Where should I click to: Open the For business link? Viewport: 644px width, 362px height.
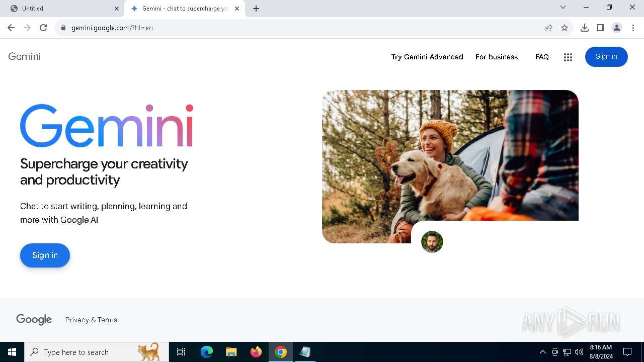pyautogui.click(x=497, y=57)
